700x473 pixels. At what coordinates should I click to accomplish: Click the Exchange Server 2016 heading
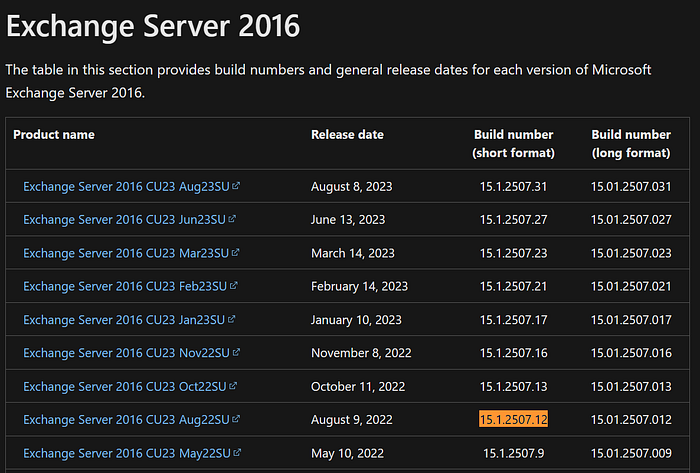(153, 26)
